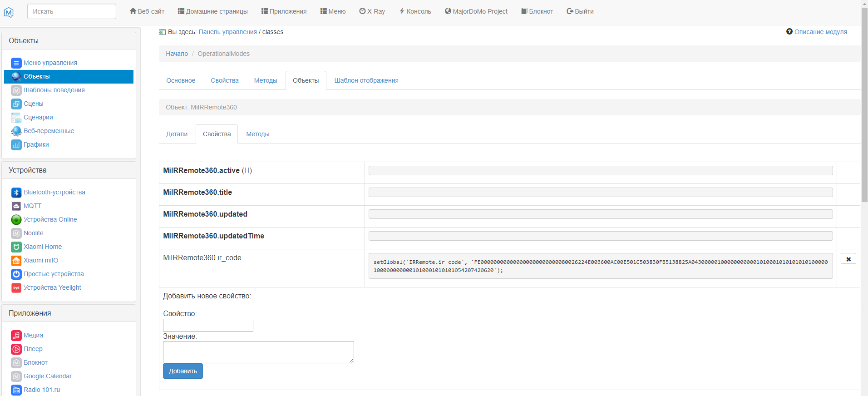This screenshot has height=396, width=868.
Task: Open the Graphs chart icon
Action: click(x=16, y=145)
